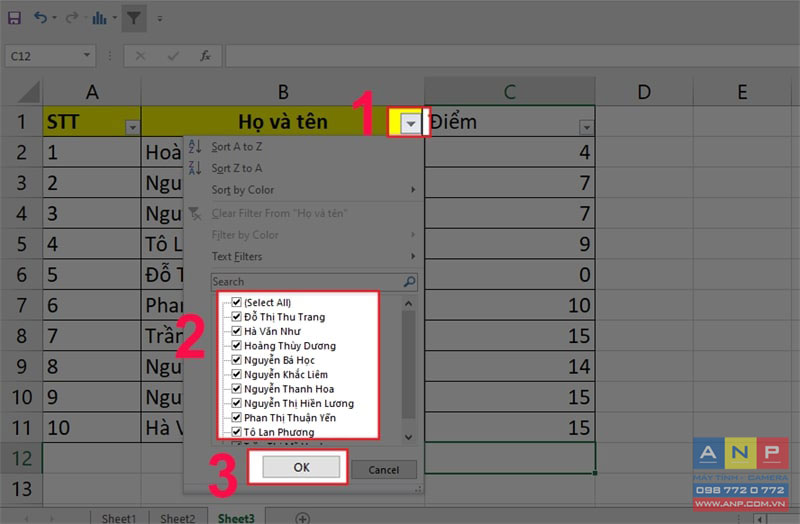800x524 pixels.
Task: Click the horizontal scroll left arrow
Action: coord(760,519)
